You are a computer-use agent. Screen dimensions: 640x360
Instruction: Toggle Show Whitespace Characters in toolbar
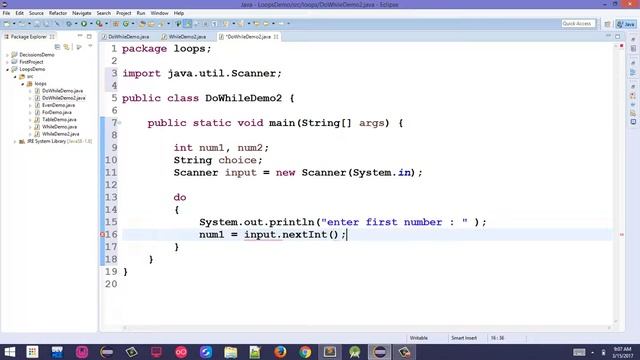(x=214, y=24)
